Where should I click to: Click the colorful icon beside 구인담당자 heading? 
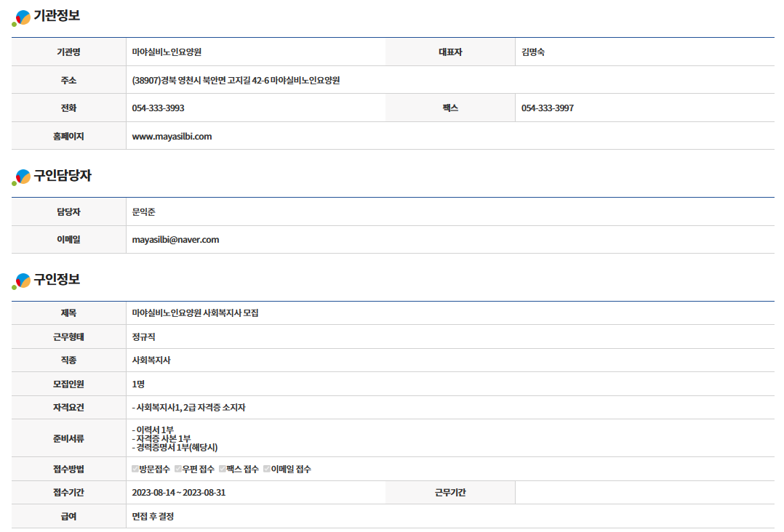click(22, 177)
